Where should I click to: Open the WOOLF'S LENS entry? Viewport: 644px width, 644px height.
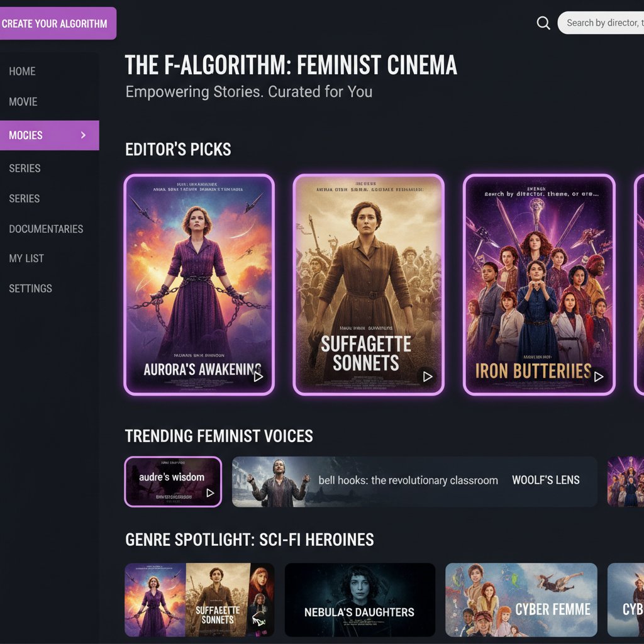pyautogui.click(x=547, y=480)
